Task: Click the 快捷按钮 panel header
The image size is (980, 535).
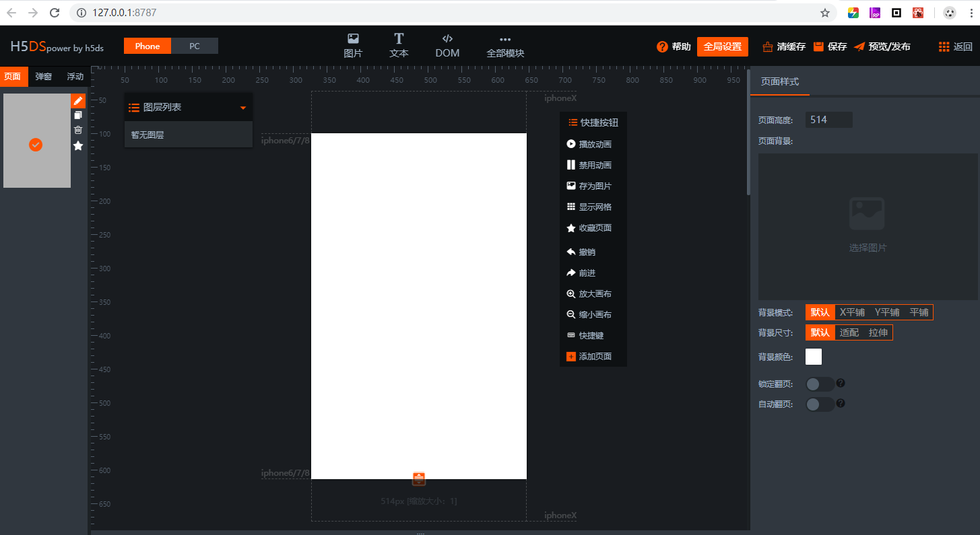Action: click(x=593, y=122)
